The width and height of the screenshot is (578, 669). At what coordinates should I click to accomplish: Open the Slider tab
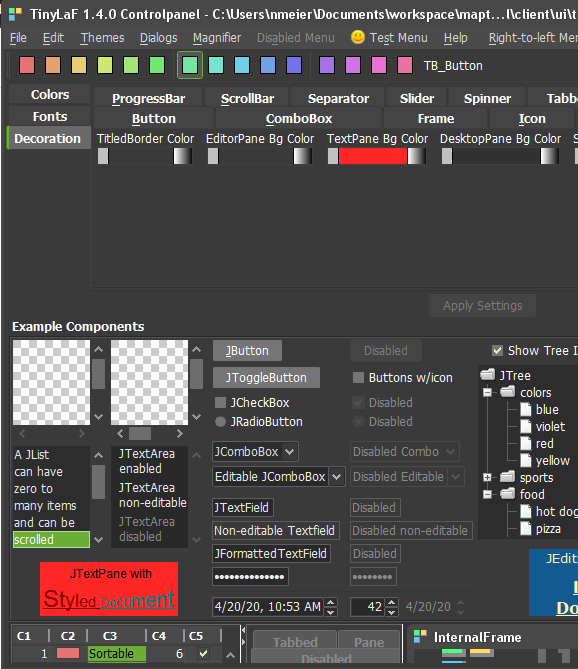click(x=417, y=98)
